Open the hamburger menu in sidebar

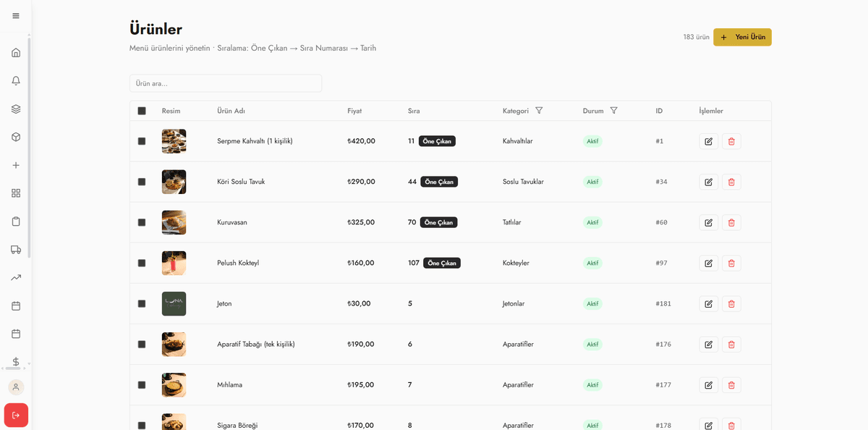16,16
